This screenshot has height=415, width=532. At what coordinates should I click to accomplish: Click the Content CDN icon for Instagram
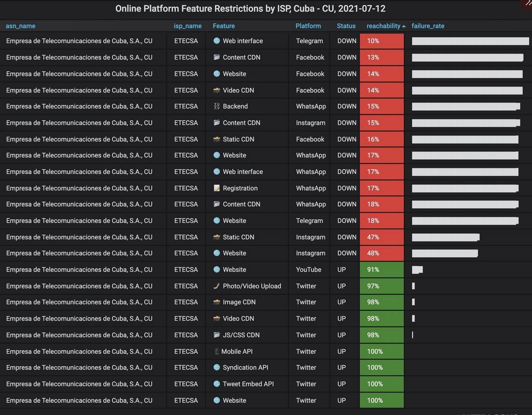click(x=216, y=123)
